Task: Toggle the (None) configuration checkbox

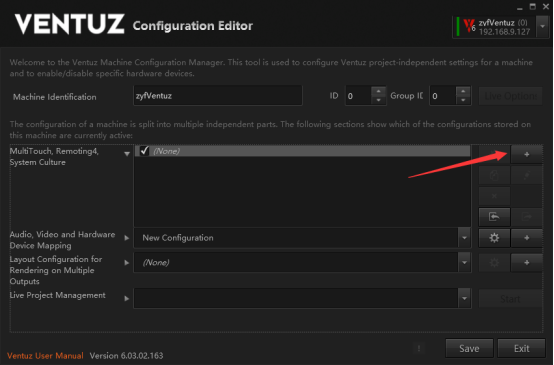Action: [144, 151]
